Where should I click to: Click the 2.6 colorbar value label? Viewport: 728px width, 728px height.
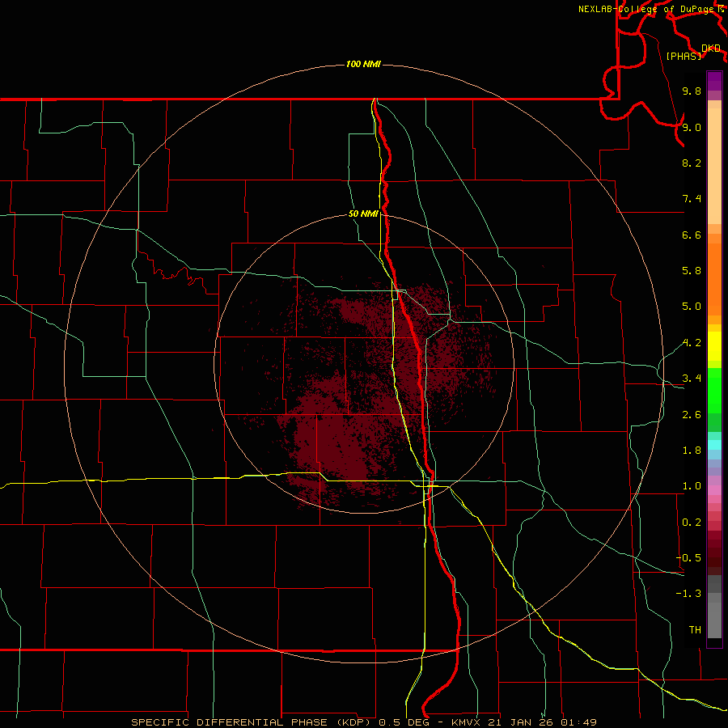(x=692, y=415)
